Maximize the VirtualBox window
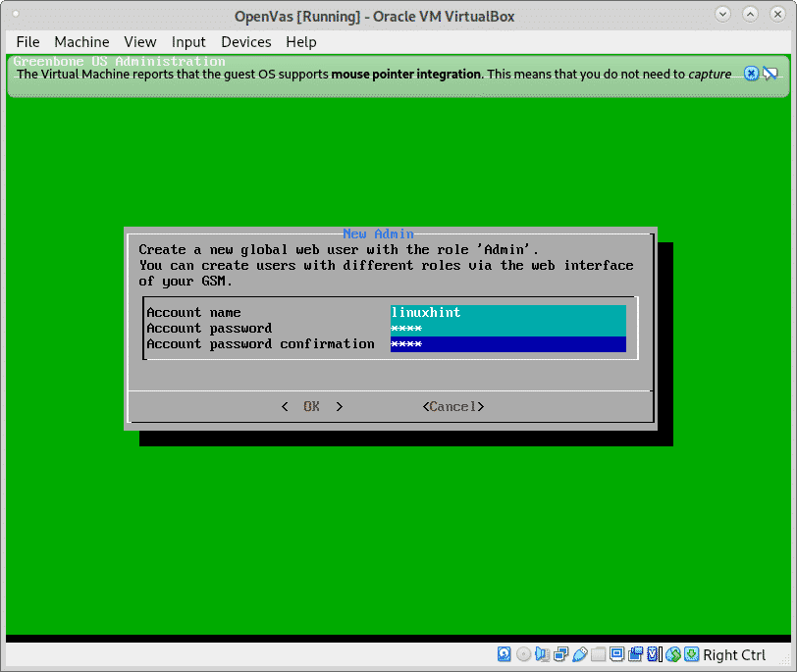 750,14
